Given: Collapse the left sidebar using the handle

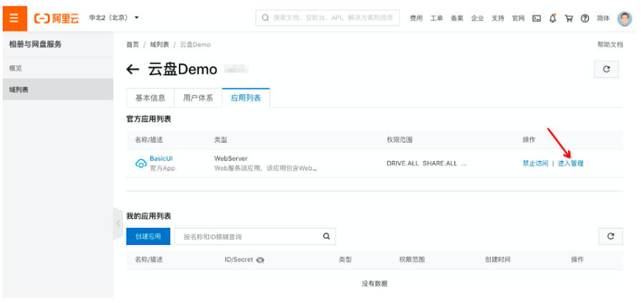Looking at the screenshot, I should (118, 223).
